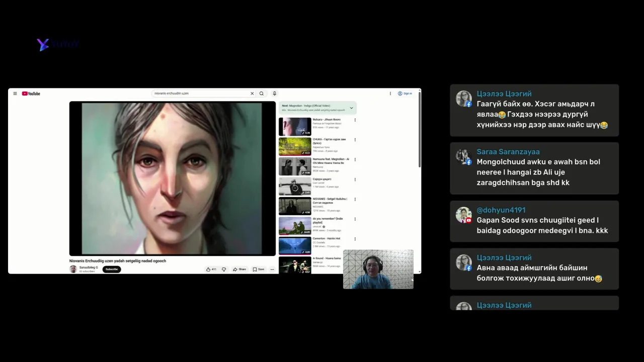
Task: Clear the search text with the X
Action: click(252, 94)
